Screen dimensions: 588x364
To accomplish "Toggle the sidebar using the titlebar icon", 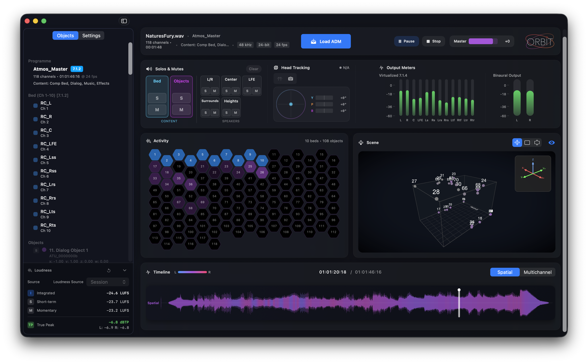I will [x=124, y=21].
